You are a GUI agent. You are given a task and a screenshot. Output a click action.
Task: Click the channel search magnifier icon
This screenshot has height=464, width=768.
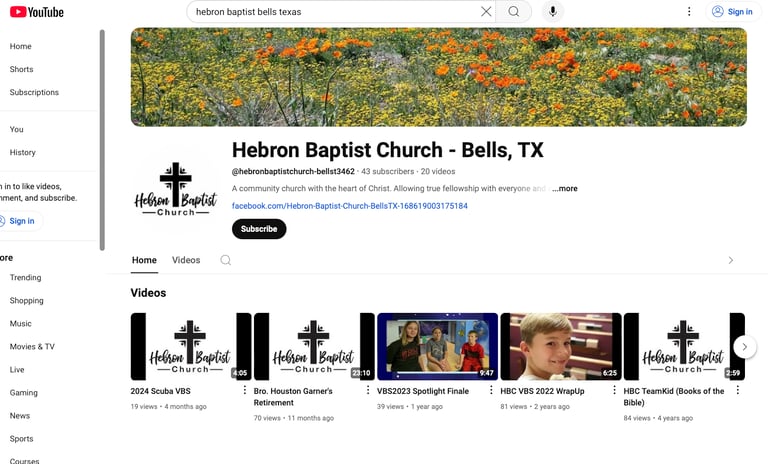click(x=225, y=260)
